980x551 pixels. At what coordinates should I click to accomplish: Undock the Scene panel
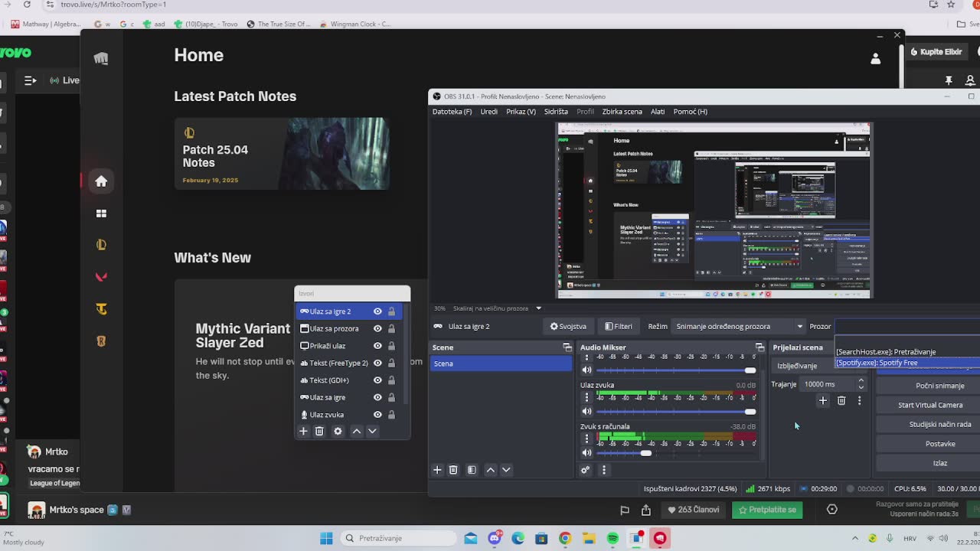coord(567,347)
